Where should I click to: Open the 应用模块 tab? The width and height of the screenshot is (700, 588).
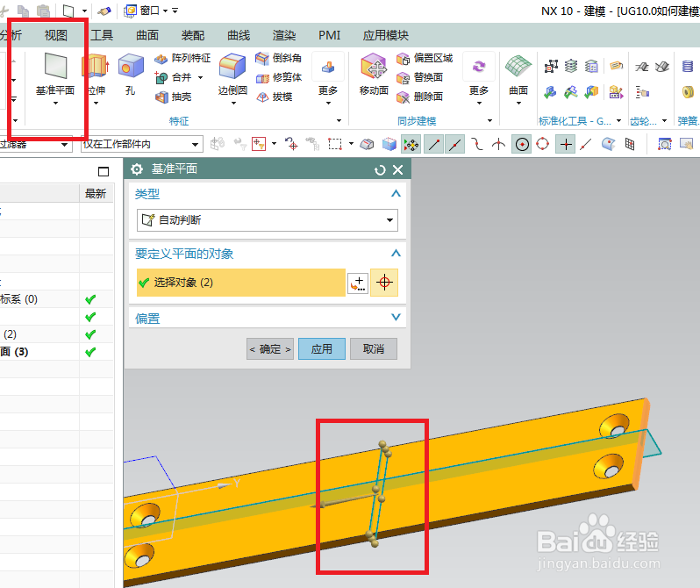pyautogui.click(x=386, y=35)
